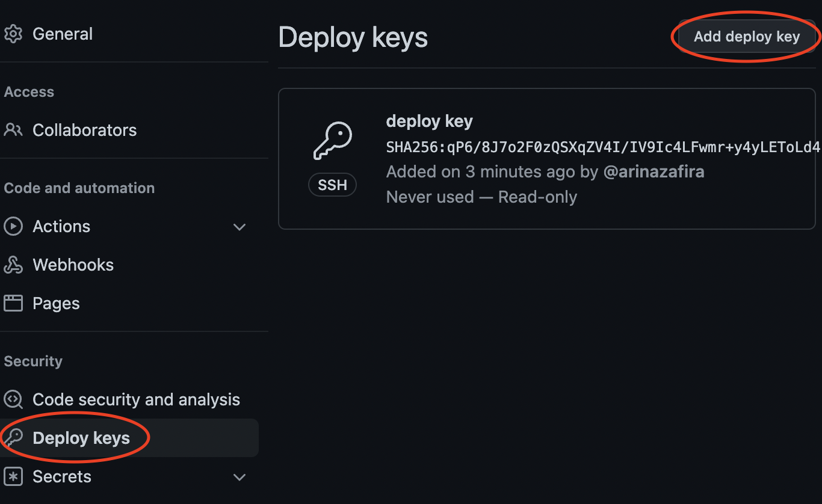Open the @arinazafira user profile link

click(x=654, y=172)
